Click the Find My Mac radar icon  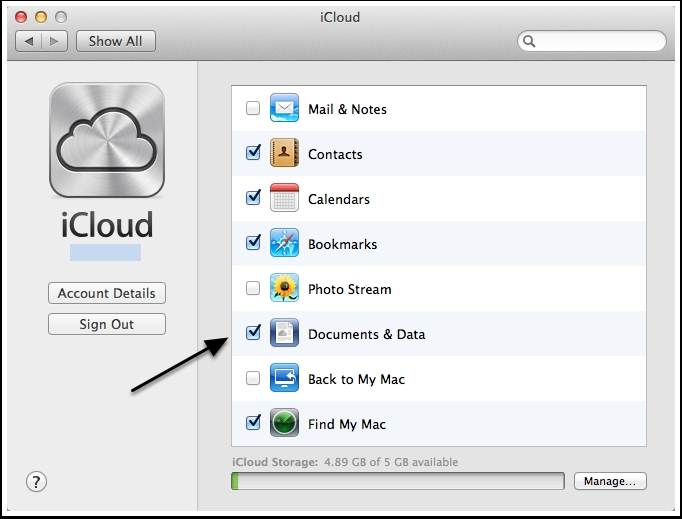click(x=284, y=422)
